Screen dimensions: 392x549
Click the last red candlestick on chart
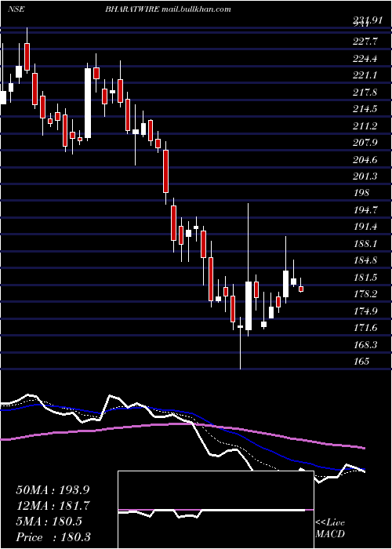pyautogui.click(x=301, y=289)
